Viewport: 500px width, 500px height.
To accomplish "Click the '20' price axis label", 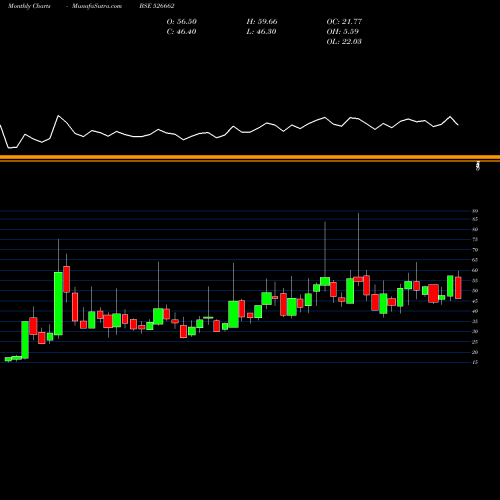I will click(x=475, y=352).
